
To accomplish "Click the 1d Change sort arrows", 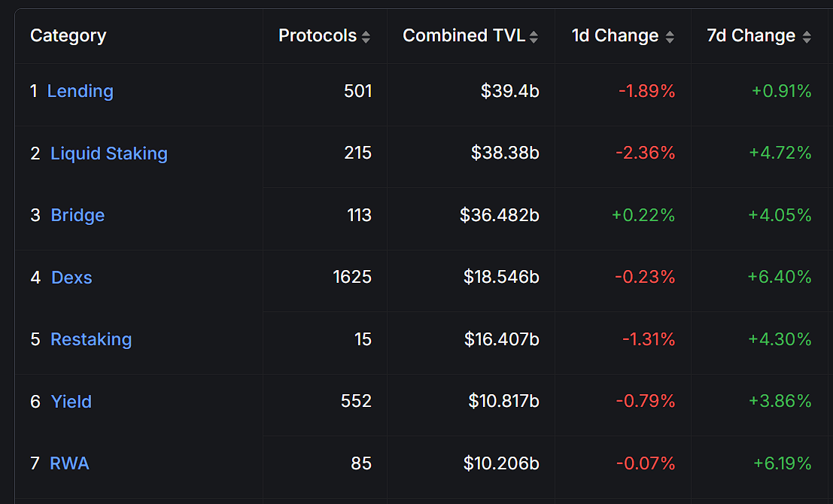I will click(670, 37).
